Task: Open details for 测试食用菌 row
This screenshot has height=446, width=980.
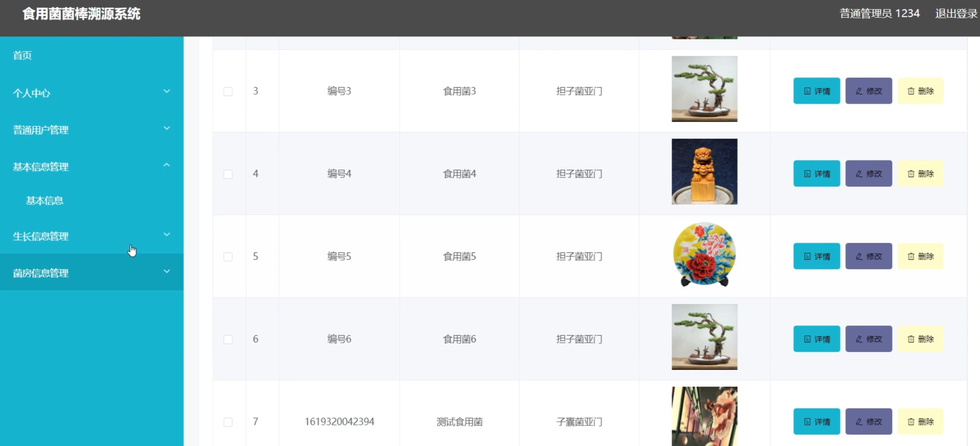Action: [x=817, y=421]
